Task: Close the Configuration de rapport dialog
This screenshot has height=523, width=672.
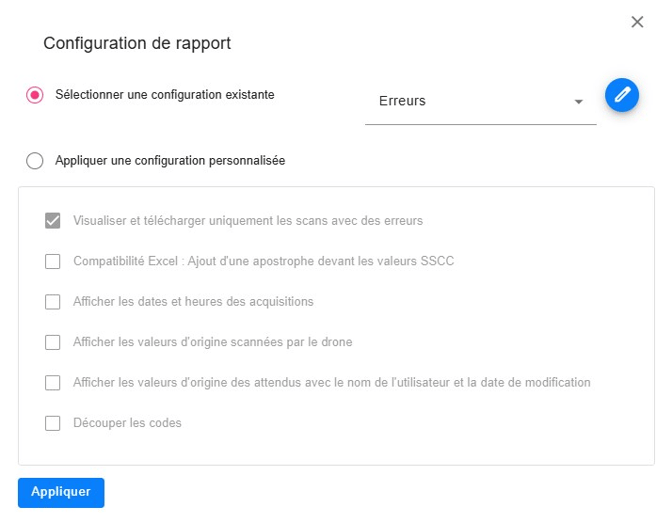Action: 637,22
